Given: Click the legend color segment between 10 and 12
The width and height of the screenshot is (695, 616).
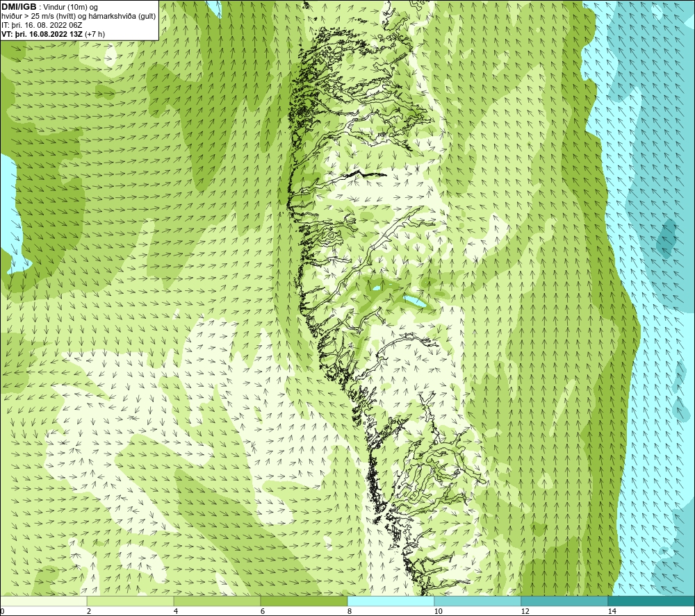Looking at the screenshot, I should [477, 601].
